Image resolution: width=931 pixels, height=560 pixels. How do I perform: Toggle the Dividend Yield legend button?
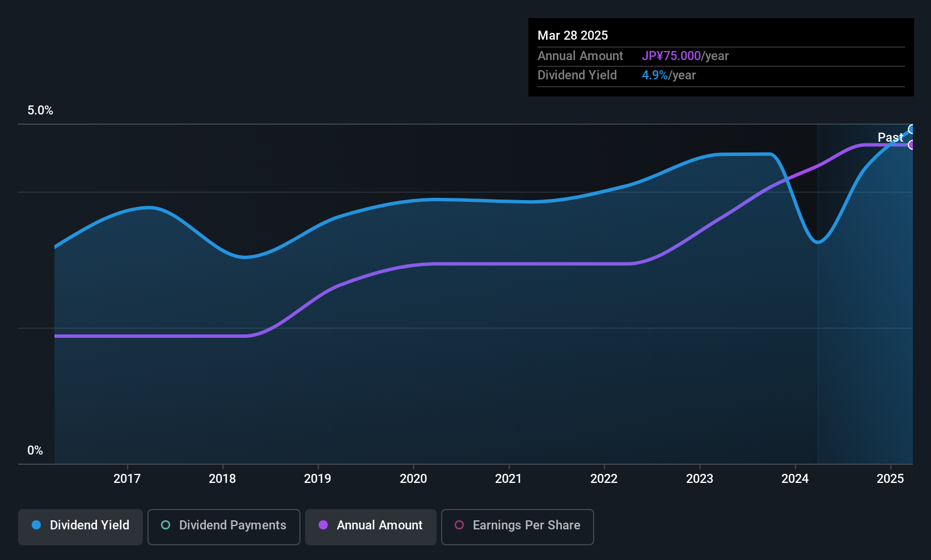(x=81, y=527)
